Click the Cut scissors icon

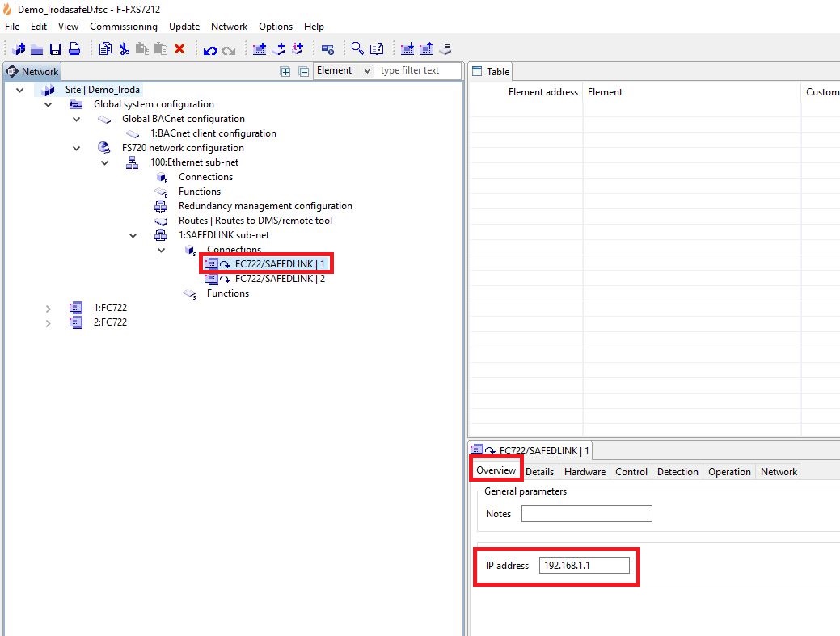pos(125,49)
